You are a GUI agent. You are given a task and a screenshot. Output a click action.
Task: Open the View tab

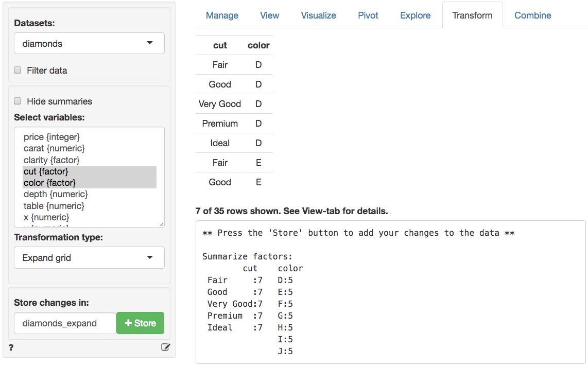270,15
